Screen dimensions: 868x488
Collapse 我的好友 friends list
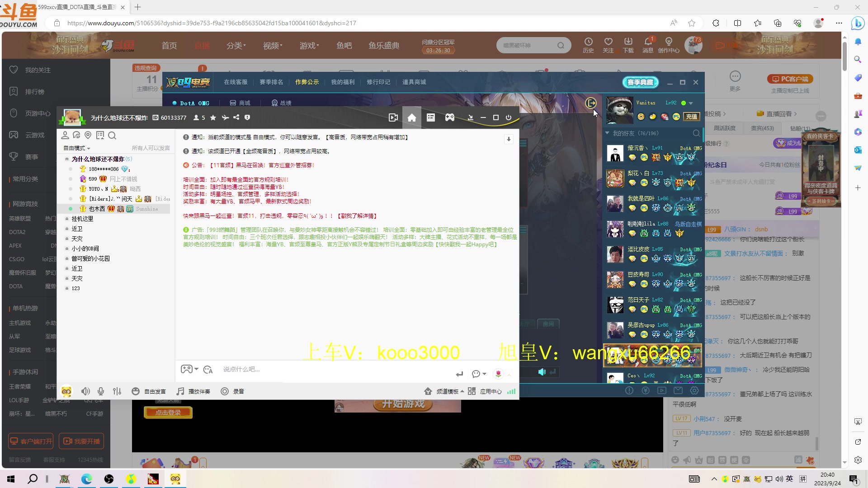607,133
